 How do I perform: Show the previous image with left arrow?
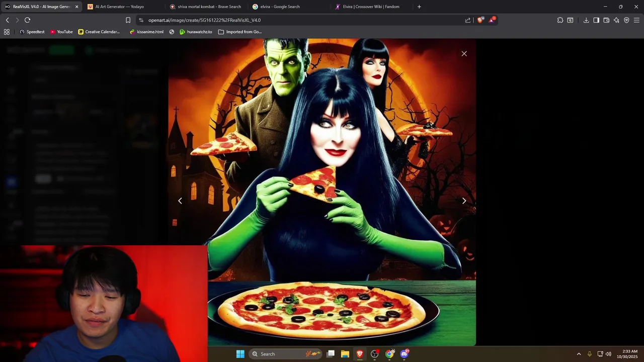(x=180, y=201)
